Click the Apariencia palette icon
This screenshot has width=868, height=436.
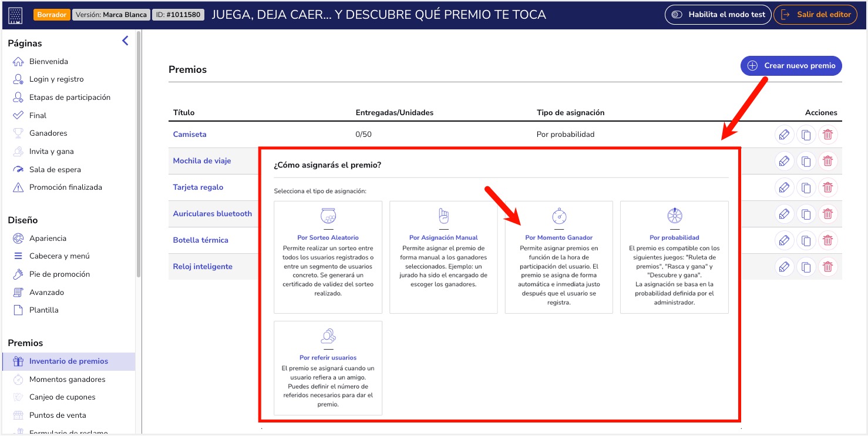tap(18, 238)
